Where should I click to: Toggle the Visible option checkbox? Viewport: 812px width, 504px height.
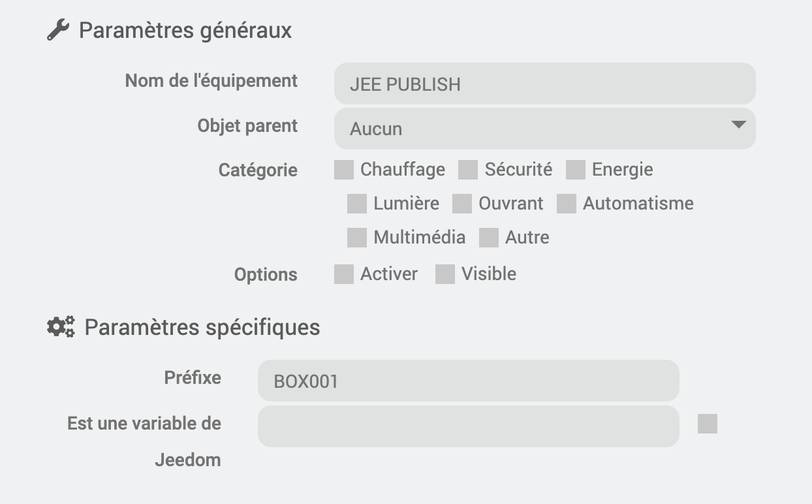tap(445, 274)
